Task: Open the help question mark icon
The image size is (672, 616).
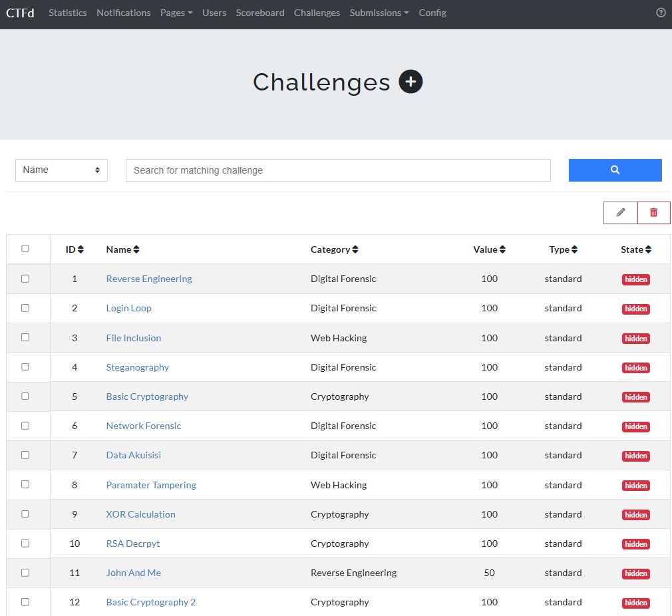Action: (661, 13)
